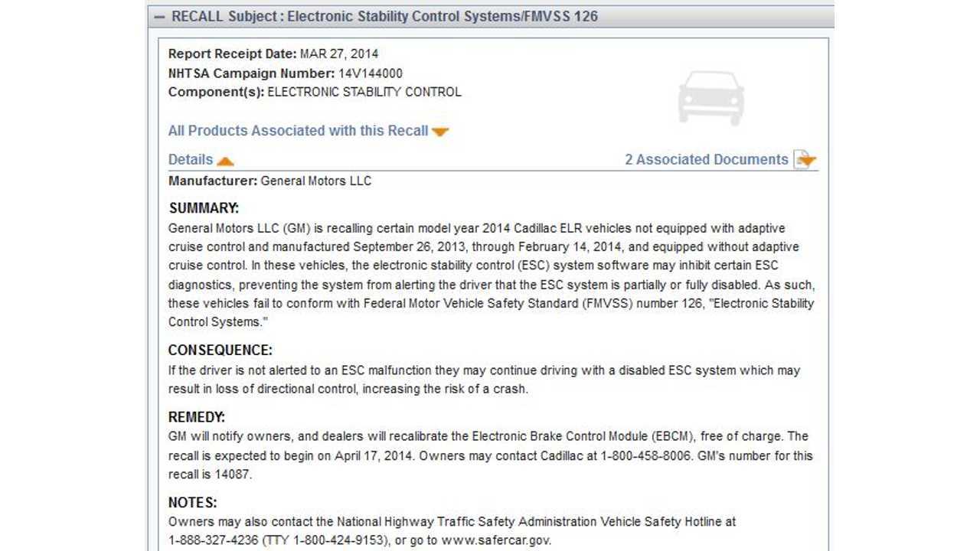Click the SUMMARY section heading
The image size is (980, 551).
[x=204, y=208]
